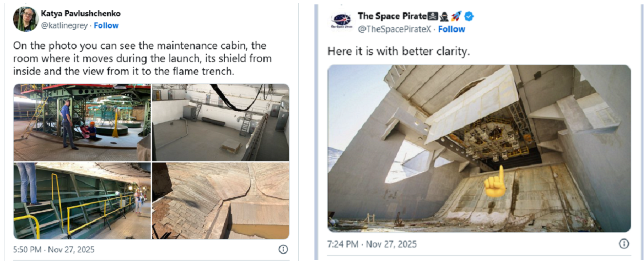Open info icon on Space Pirate tweet
Screen dimensions: 644x265
pyautogui.click(x=624, y=244)
